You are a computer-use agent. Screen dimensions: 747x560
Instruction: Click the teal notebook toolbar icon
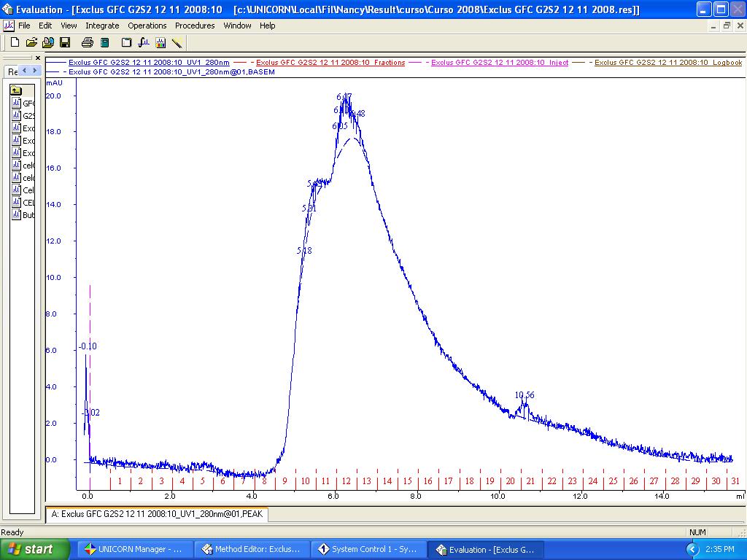point(104,42)
